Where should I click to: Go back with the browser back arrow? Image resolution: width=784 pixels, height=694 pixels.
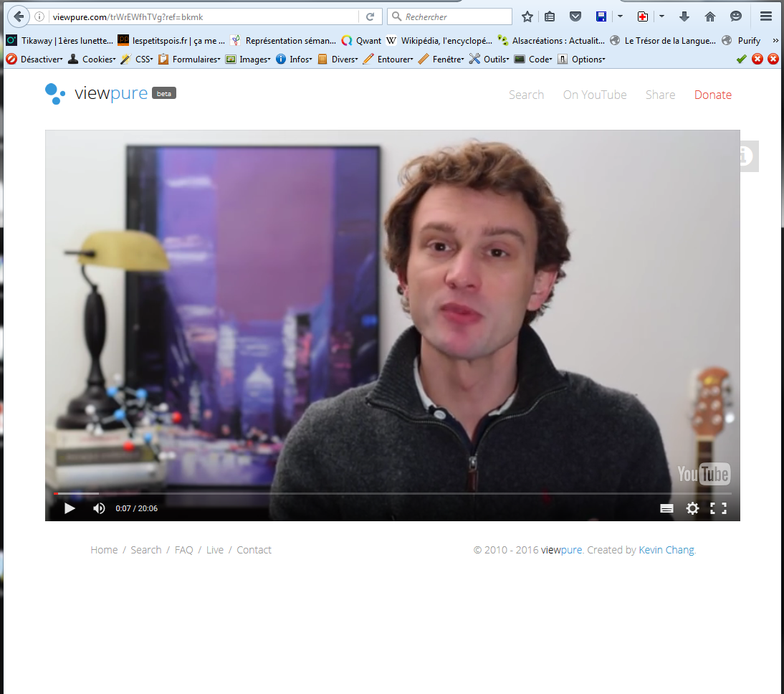[x=19, y=16]
